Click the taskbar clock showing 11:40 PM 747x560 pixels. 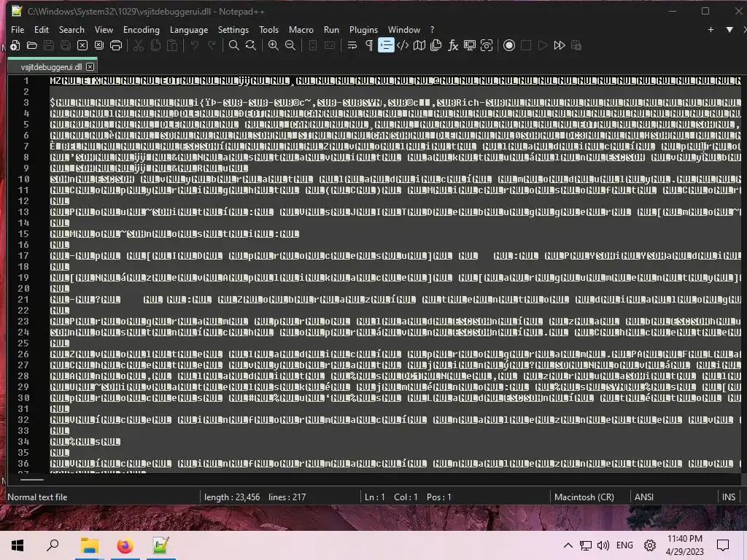click(x=684, y=545)
